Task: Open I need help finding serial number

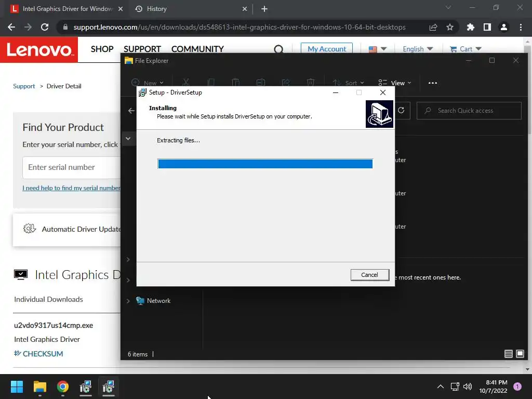Action: click(x=71, y=188)
